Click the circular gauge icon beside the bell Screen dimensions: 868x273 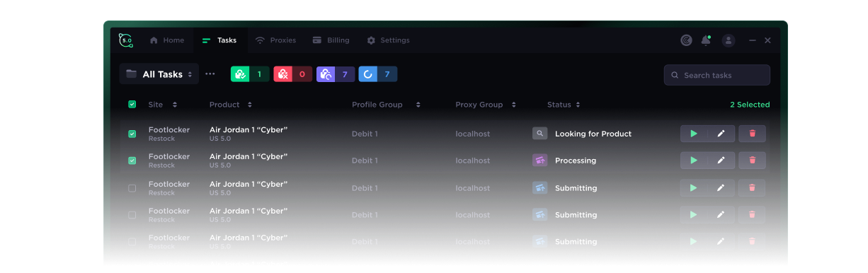coord(686,40)
